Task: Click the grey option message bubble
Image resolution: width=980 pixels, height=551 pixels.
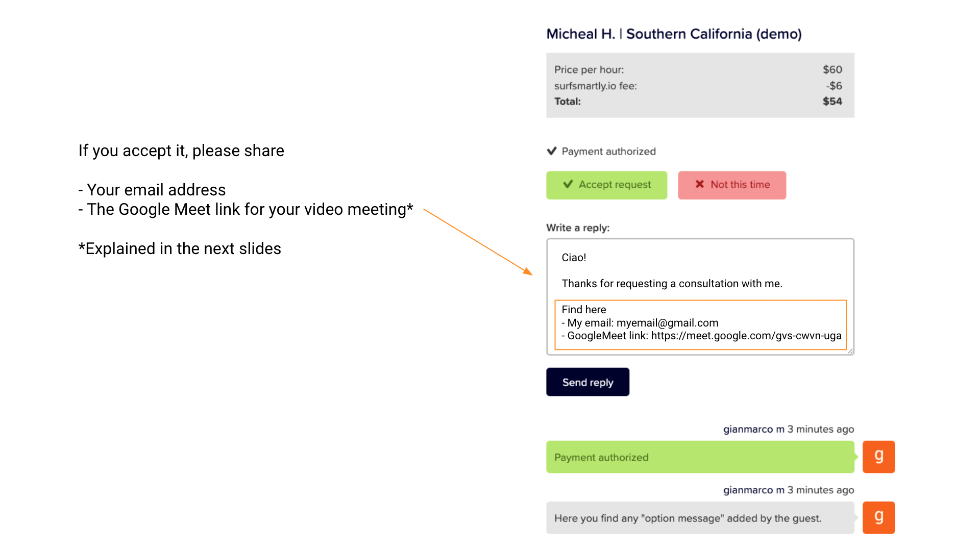Action: (699, 518)
